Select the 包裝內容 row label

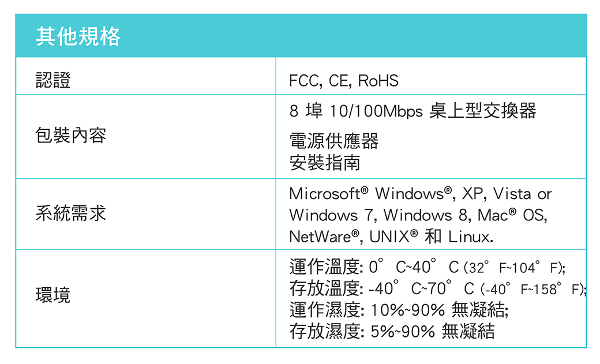[x=71, y=136]
